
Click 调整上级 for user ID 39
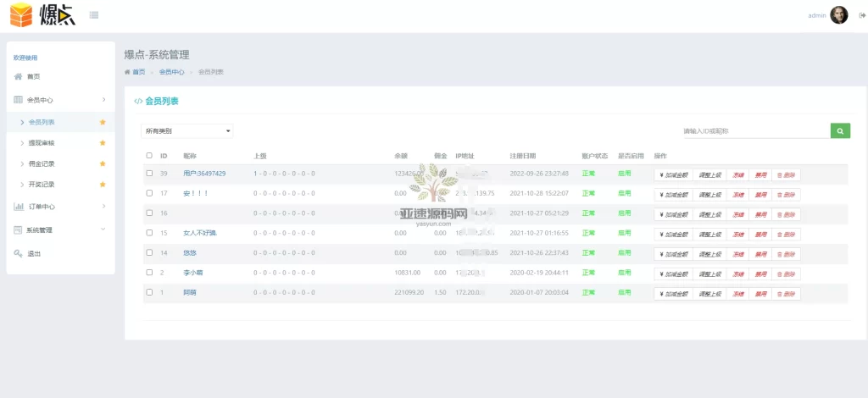pos(709,174)
